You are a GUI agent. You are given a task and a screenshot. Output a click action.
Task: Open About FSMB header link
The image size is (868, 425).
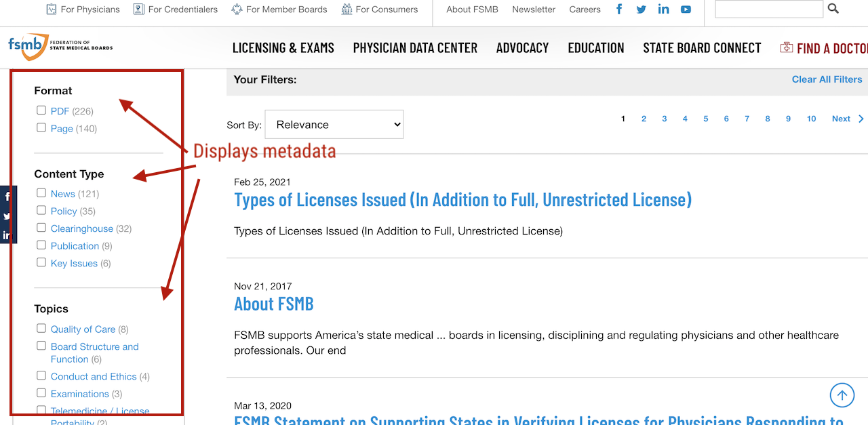[471, 9]
